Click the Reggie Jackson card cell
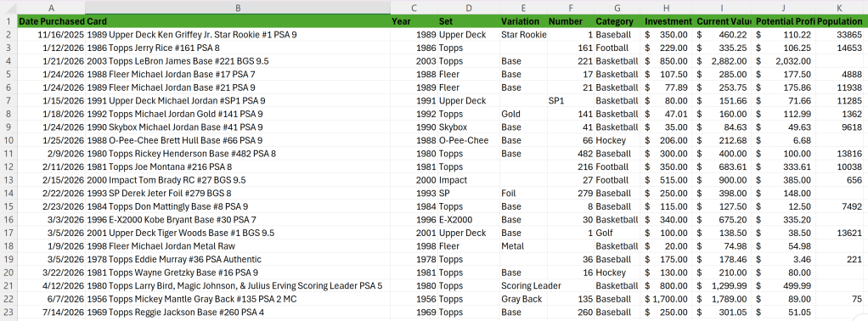Viewport: 868px width, 321px height. [238, 313]
